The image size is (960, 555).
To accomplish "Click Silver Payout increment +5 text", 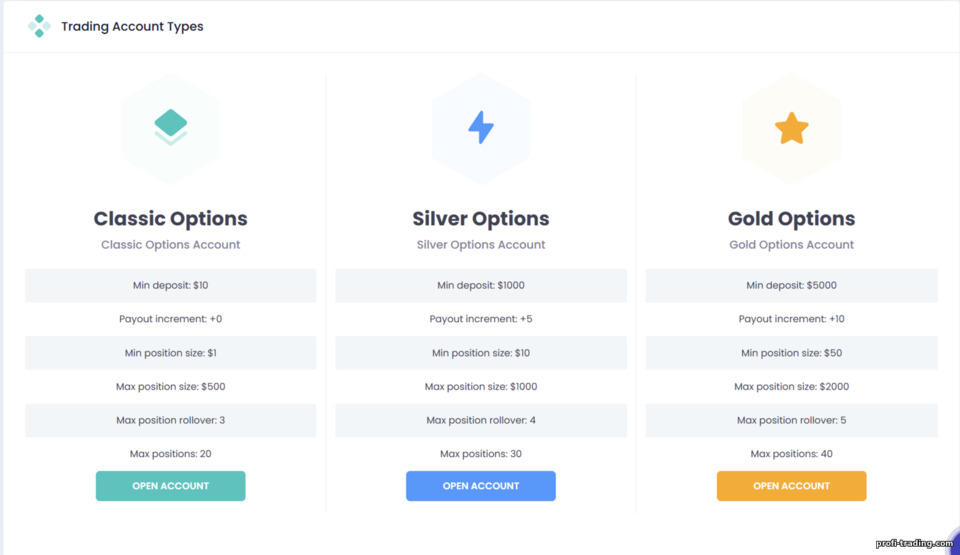I will coord(481,319).
